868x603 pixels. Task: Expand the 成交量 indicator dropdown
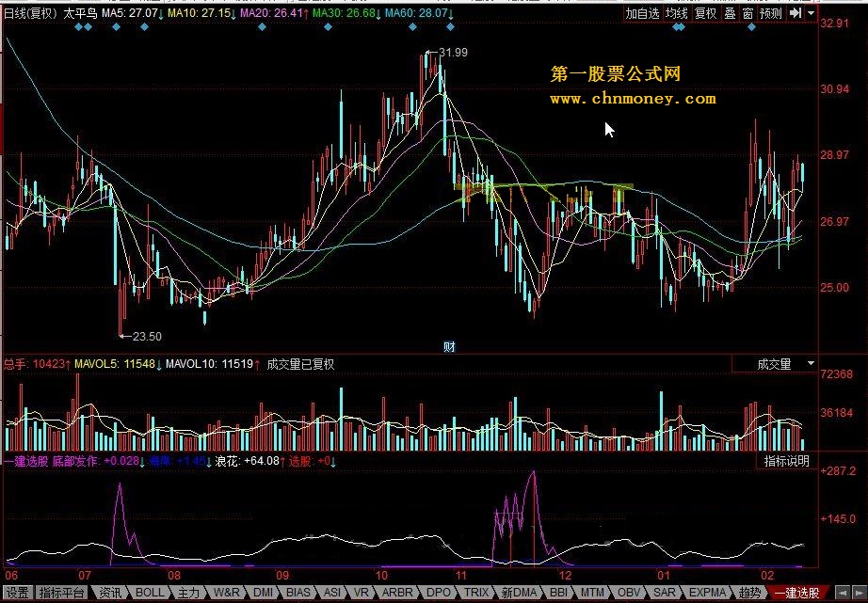[x=811, y=363]
